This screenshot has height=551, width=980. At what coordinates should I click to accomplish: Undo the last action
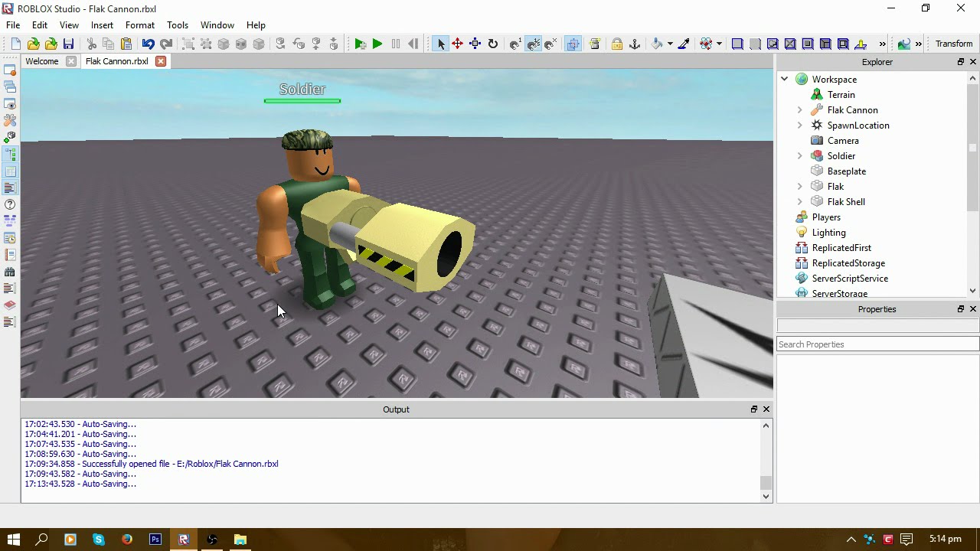click(x=148, y=44)
